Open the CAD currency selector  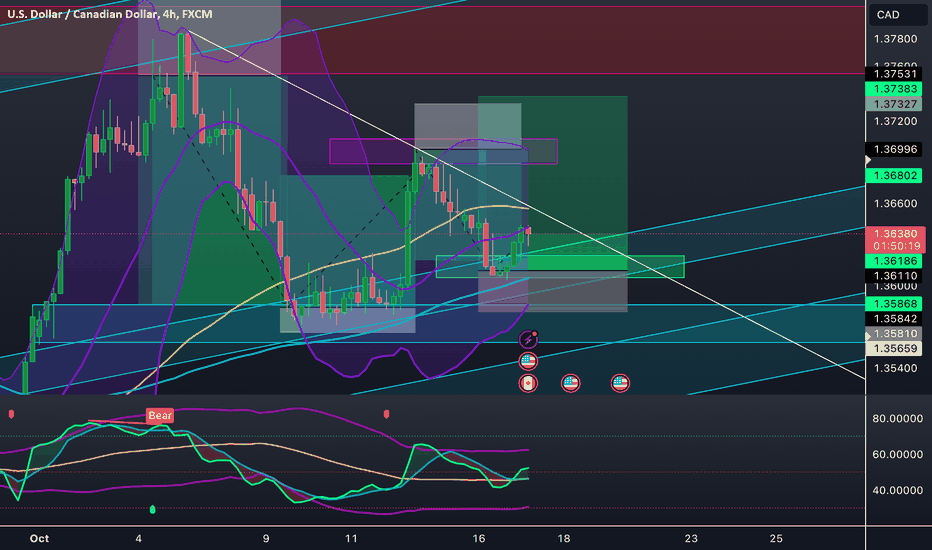pyautogui.click(x=898, y=15)
